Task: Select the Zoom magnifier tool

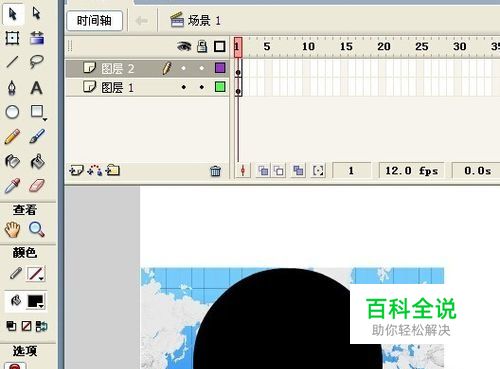Action: tap(37, 229)
